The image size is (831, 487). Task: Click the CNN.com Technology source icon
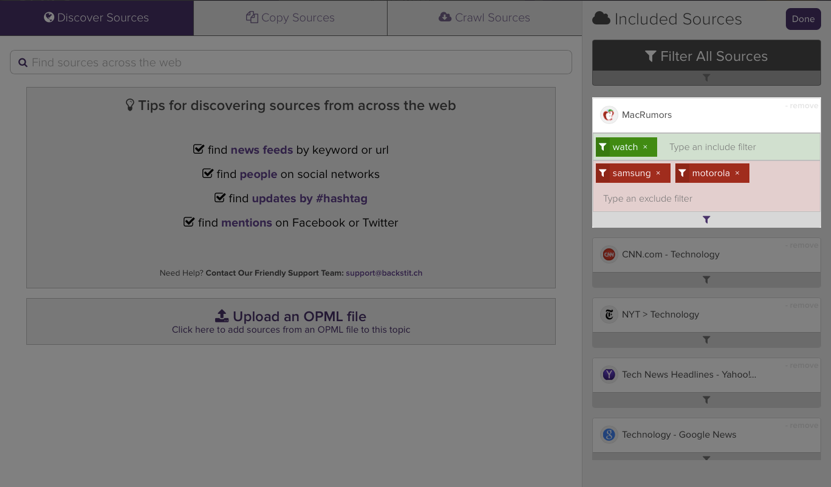pos(609,254)
